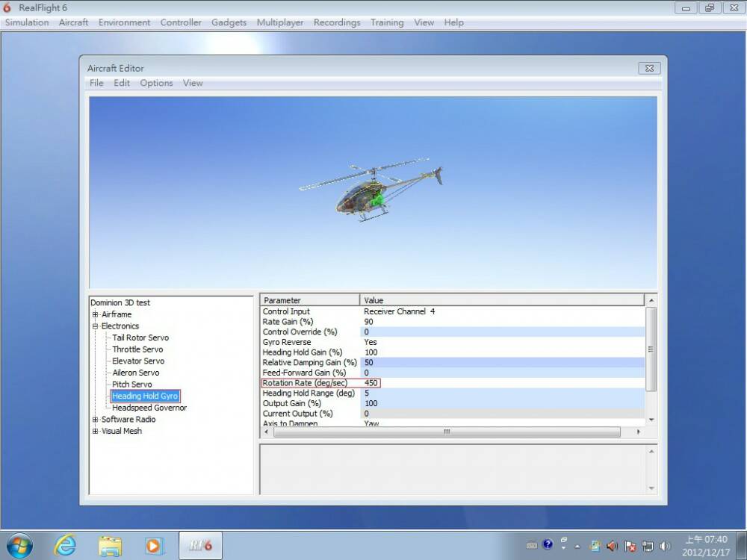Open Aircraft Editor View menu
This screenshot has height=560, width=747.
(193, 83)
